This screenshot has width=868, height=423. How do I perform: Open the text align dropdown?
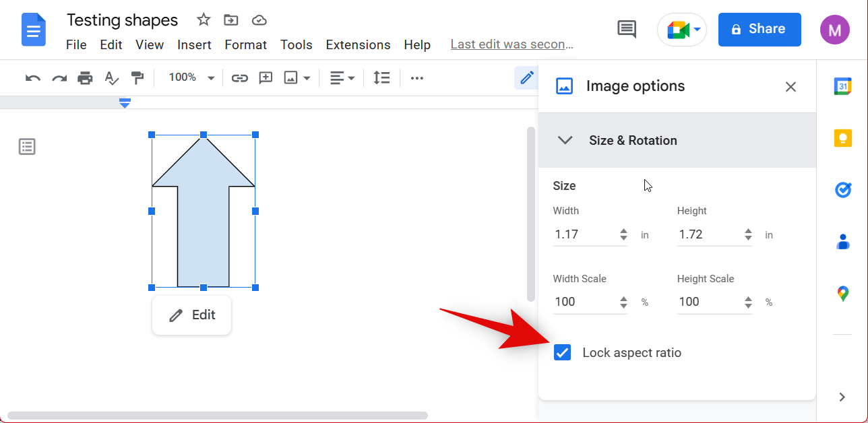(342, 78)
